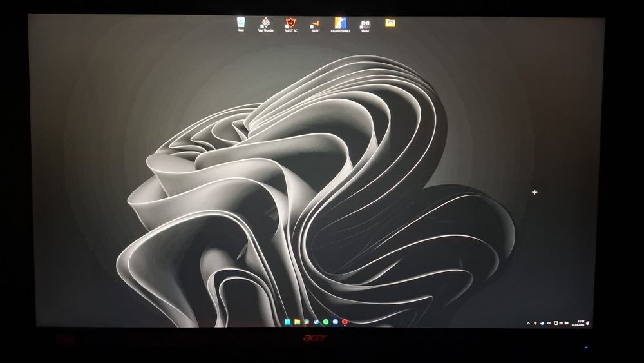This screenshot has width=644, height=363.
Task: Open the green circular taskbar app
Action: (x=326, y=322)
